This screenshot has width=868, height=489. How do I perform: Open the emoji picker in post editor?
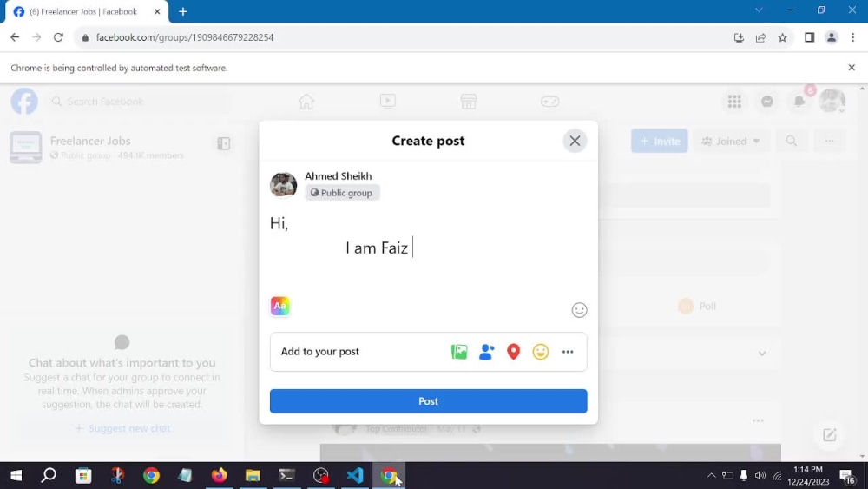(579, 310)
